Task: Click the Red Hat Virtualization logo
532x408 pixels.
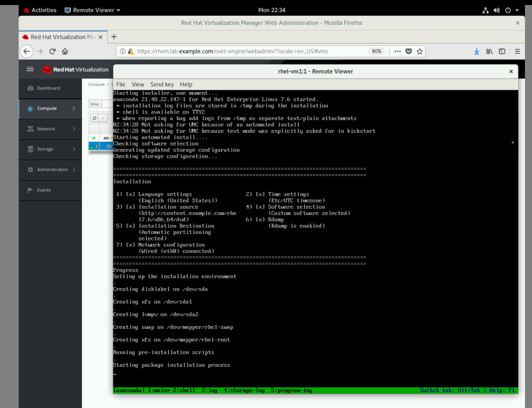Action: point(75,69)
